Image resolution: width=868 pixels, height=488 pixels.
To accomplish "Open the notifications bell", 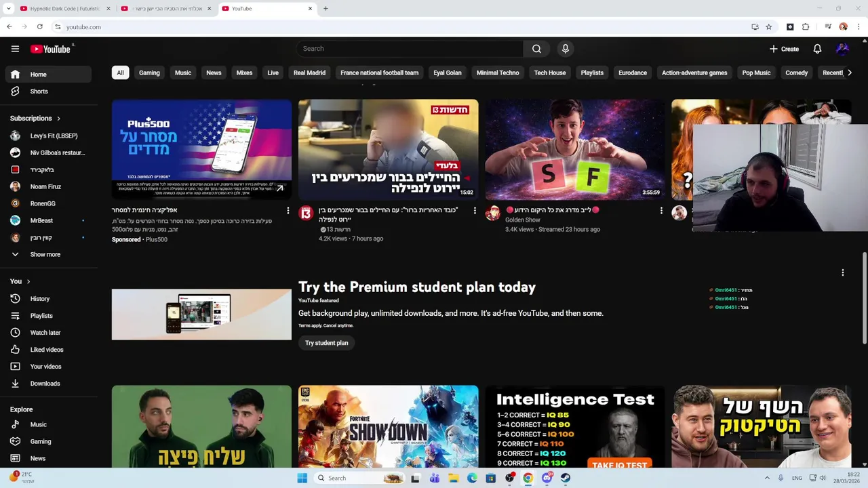I will (x=817, y=49).
